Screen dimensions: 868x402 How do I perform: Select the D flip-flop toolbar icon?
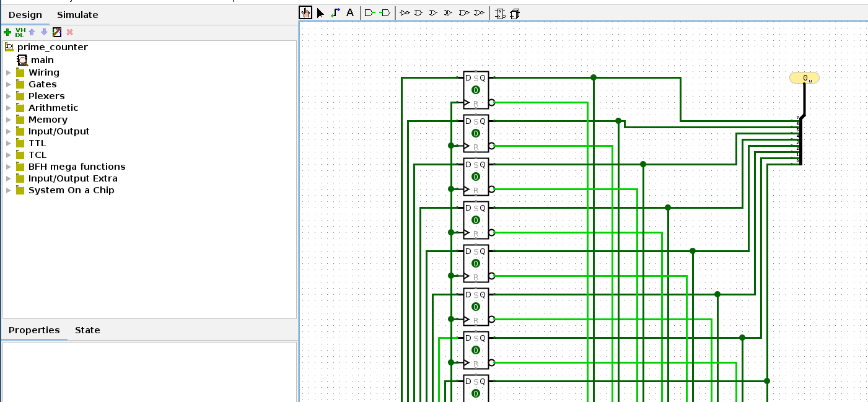click(501, 13)
